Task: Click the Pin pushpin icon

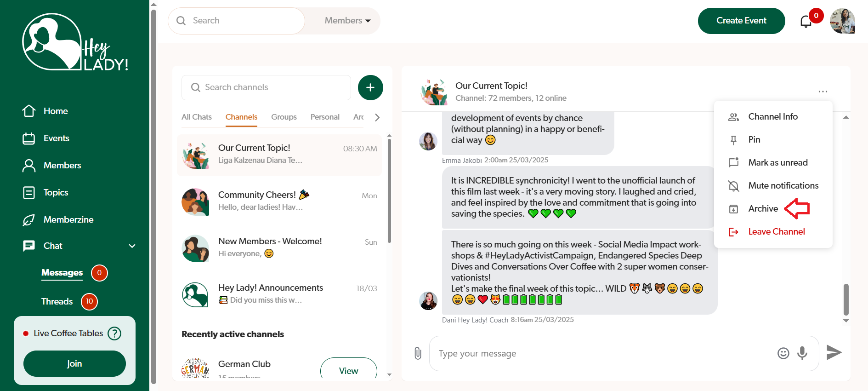Action: point(733,140)
